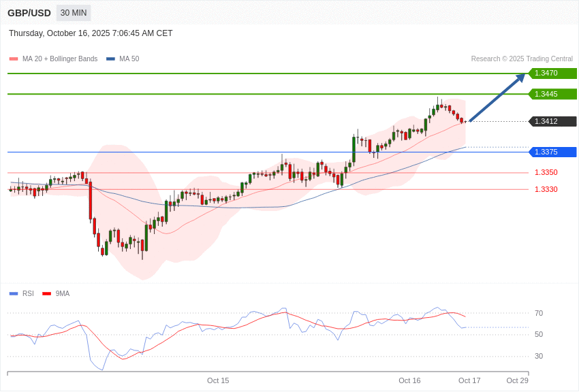The width and height of the screenshot is (579, 392).
Task: Click the chart date and time text
Action: (91, 33)
